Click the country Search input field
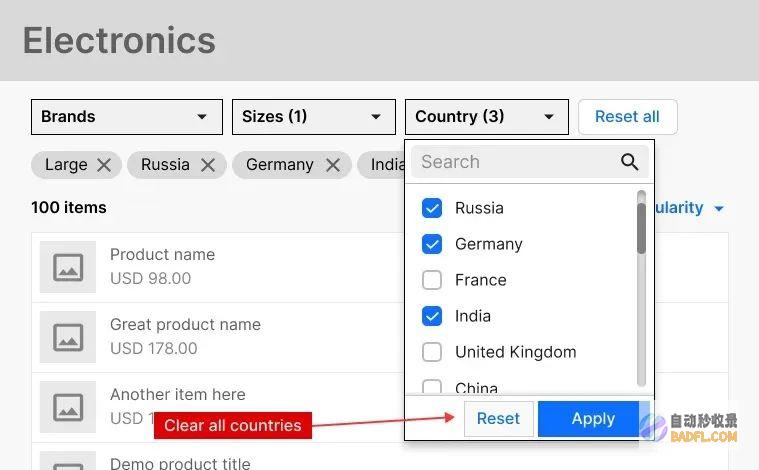This screenshot has width=759, height=470. (515, 162)
